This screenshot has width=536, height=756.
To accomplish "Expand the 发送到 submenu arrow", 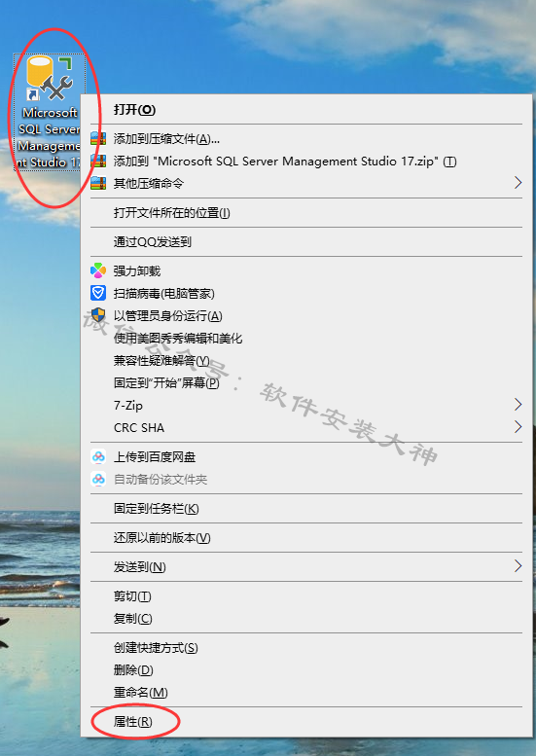I will pos(518,566).
